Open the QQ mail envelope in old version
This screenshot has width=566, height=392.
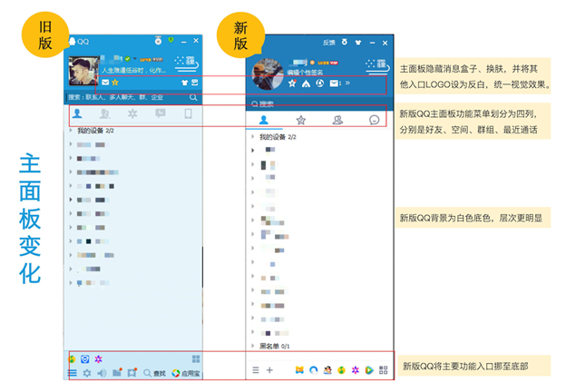click(105, 83)
